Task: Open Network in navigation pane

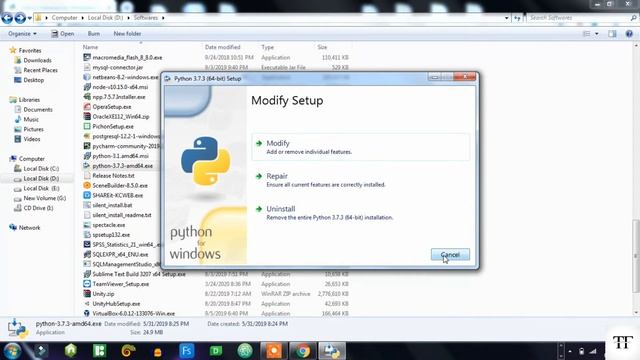Action: tap(29, 228)
